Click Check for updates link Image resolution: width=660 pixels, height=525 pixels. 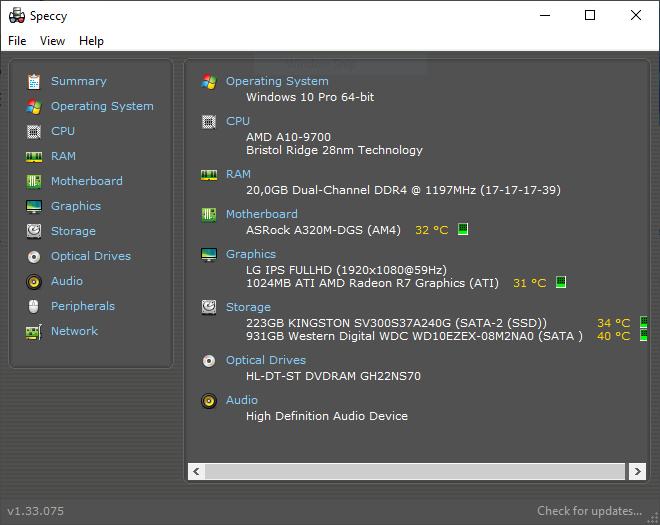590,511
